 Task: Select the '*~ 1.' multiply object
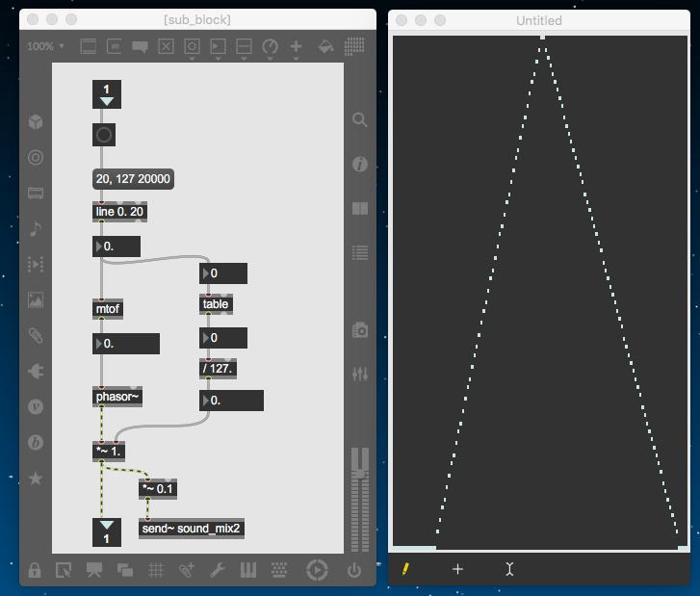coord(109,452)
